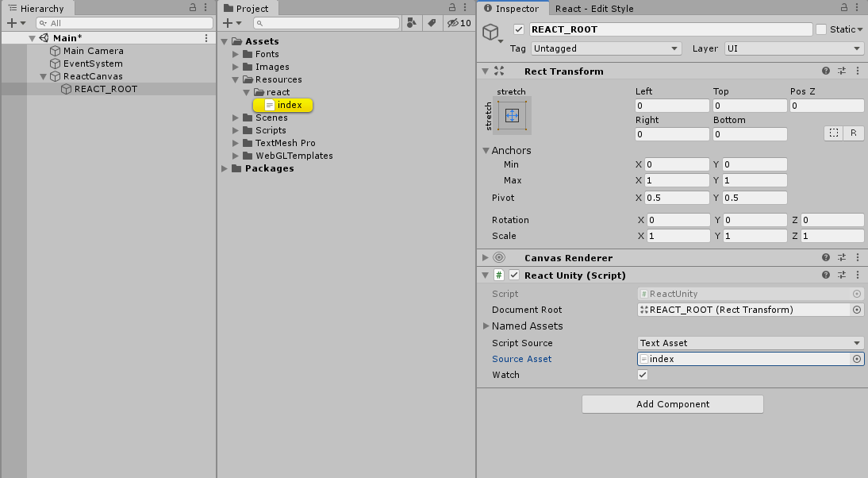Open Rect Transform help documentation

pos(826,71)
